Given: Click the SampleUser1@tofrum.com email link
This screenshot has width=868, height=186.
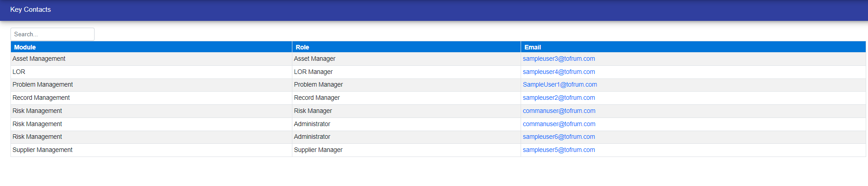Looking at the screenshot, I should point(560,85).
